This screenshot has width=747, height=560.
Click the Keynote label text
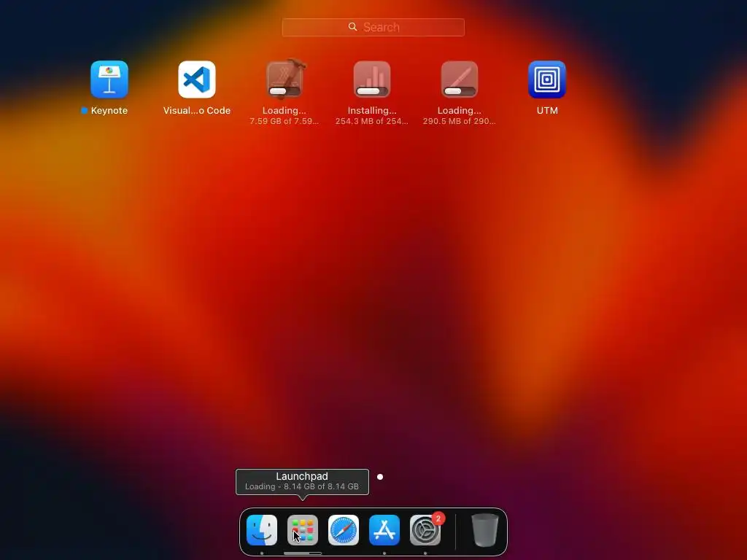pyautogui.click(x=109, y=111)
